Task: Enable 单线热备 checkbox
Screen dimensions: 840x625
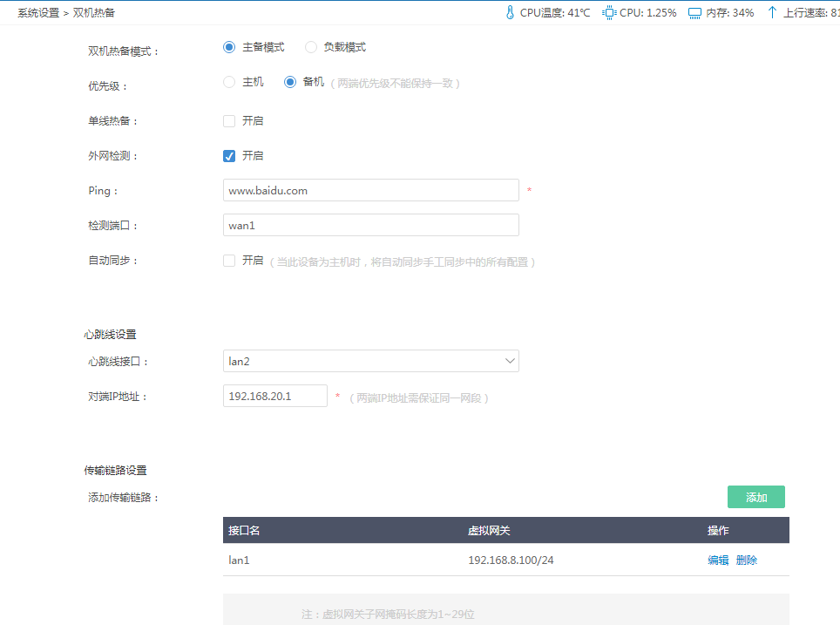Action: (x=229, y=121)
